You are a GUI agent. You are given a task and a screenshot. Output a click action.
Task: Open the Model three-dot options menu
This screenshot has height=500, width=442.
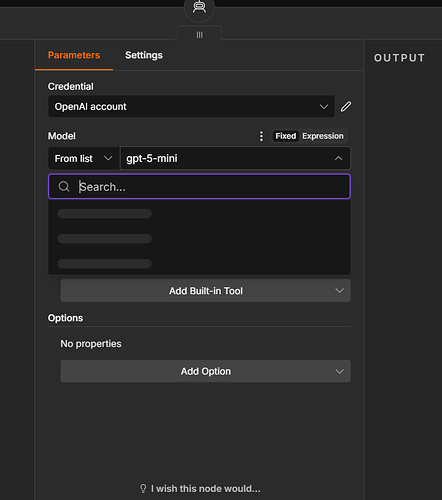[261, 136]
